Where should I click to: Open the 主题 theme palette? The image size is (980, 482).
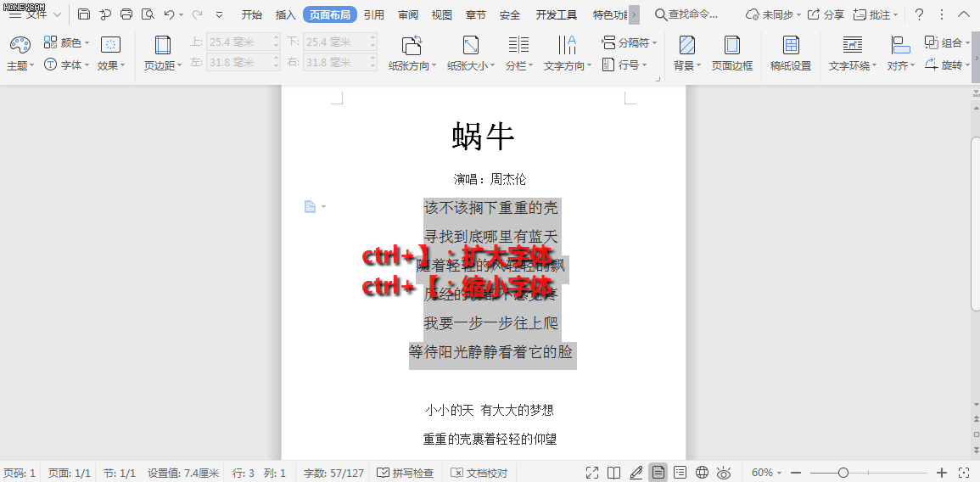click(20, 53)
